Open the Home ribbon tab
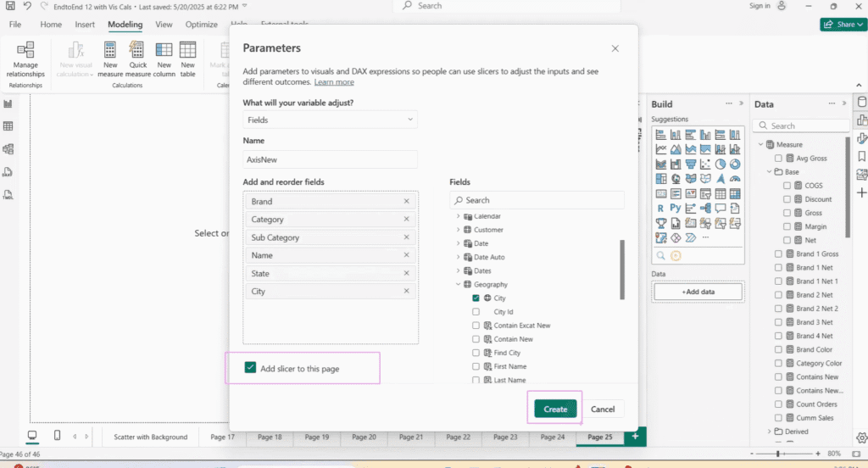868x468 pixels. click(x=51, y=25)
